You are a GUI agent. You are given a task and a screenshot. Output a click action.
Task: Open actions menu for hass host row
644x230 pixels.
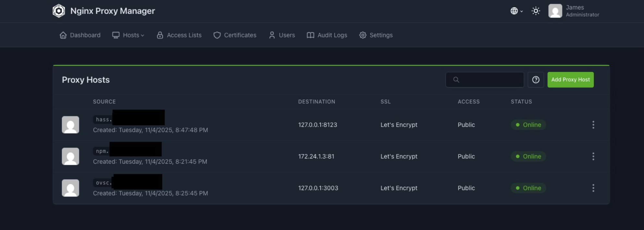pyautogui.click(x=593, y=125)
